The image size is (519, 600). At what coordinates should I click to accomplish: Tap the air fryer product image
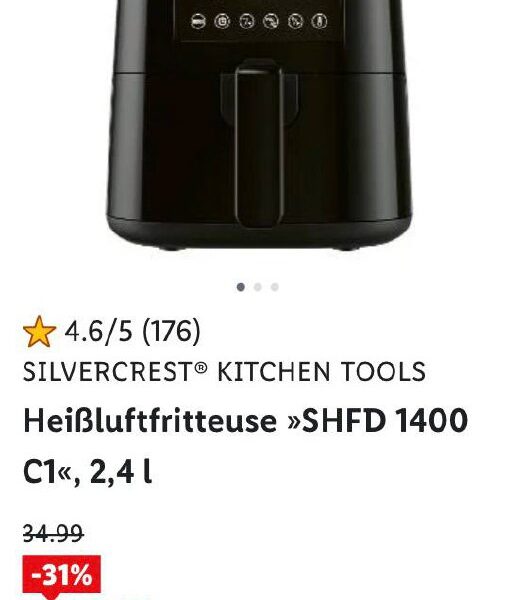tap(260, 124)
